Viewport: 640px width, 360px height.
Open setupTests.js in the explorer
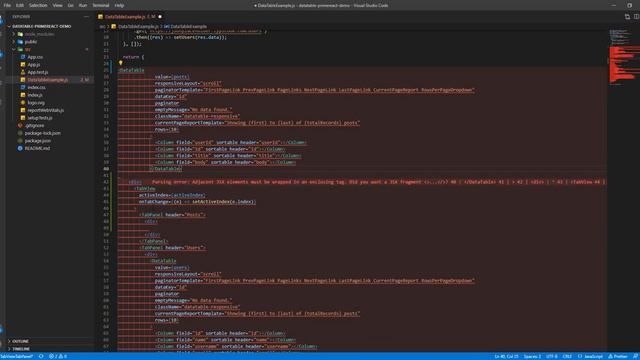click(x=40, y=118)
